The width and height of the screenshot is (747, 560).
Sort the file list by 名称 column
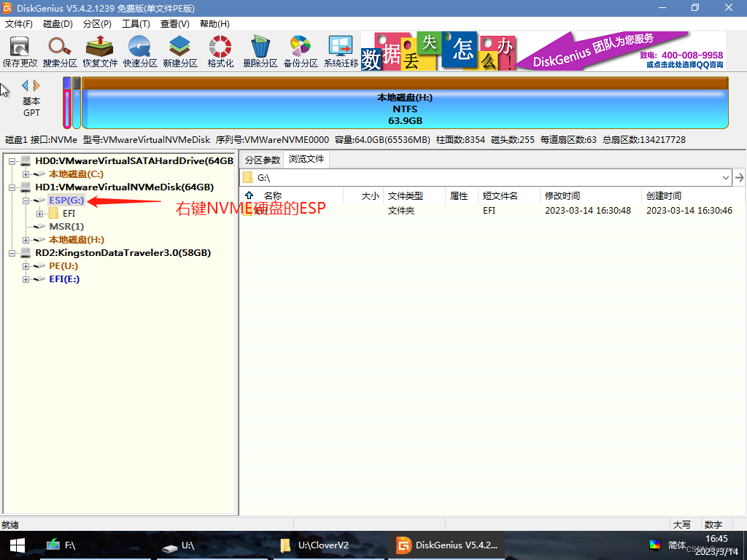(273, 195)
